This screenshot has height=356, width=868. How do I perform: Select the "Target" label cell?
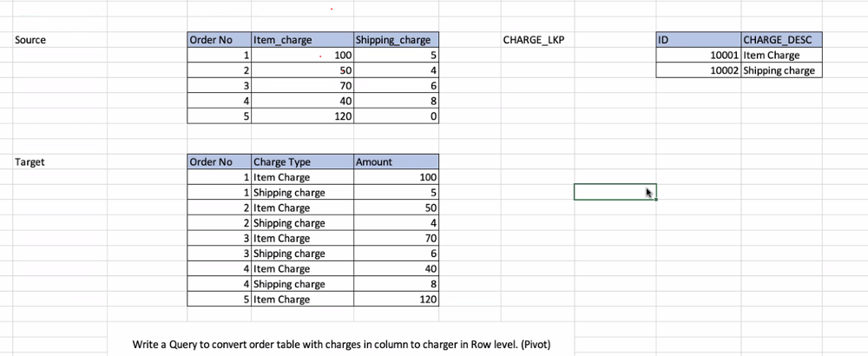coord(61,162)
